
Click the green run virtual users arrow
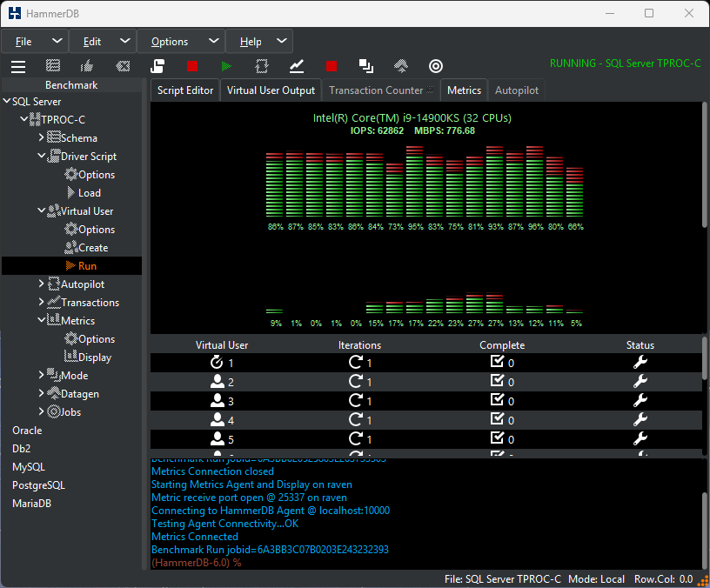tap(226, 66)
